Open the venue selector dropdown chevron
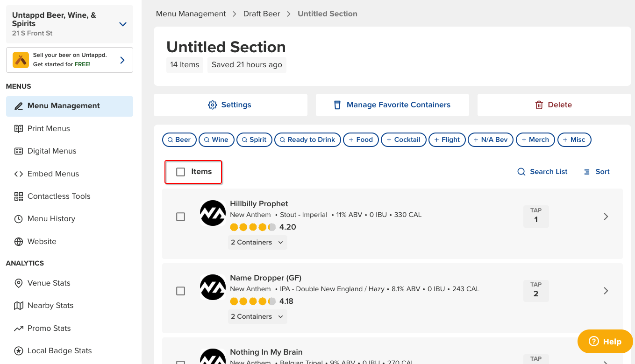This screenshot has width=635, height=364. tap(123, 24)
